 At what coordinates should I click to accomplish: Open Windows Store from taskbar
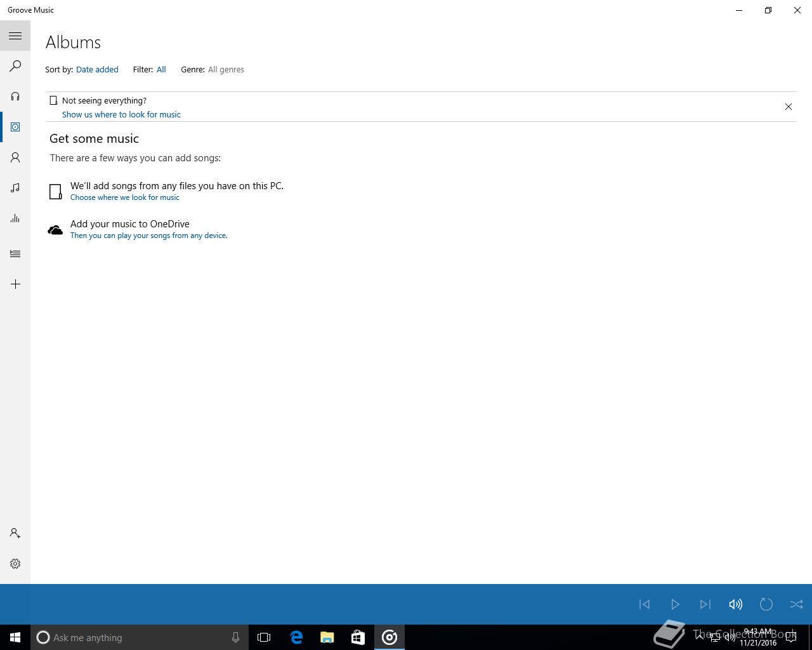pos(358,637)
